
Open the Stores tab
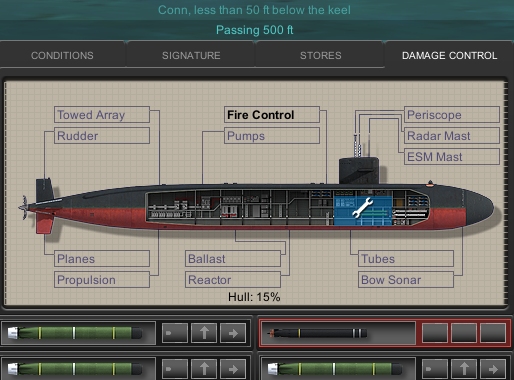[320, 55]
